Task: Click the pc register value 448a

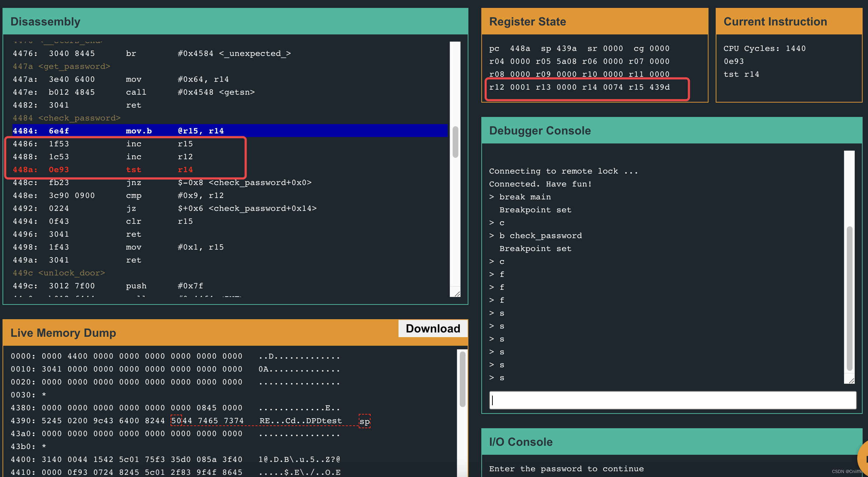Action: [520, 48]
